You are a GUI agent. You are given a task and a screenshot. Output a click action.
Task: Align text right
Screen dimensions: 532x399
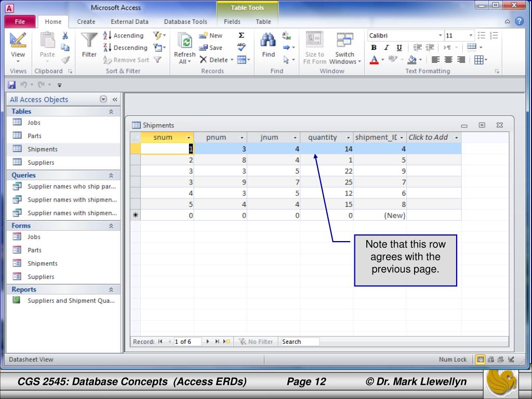click(461, 60)
